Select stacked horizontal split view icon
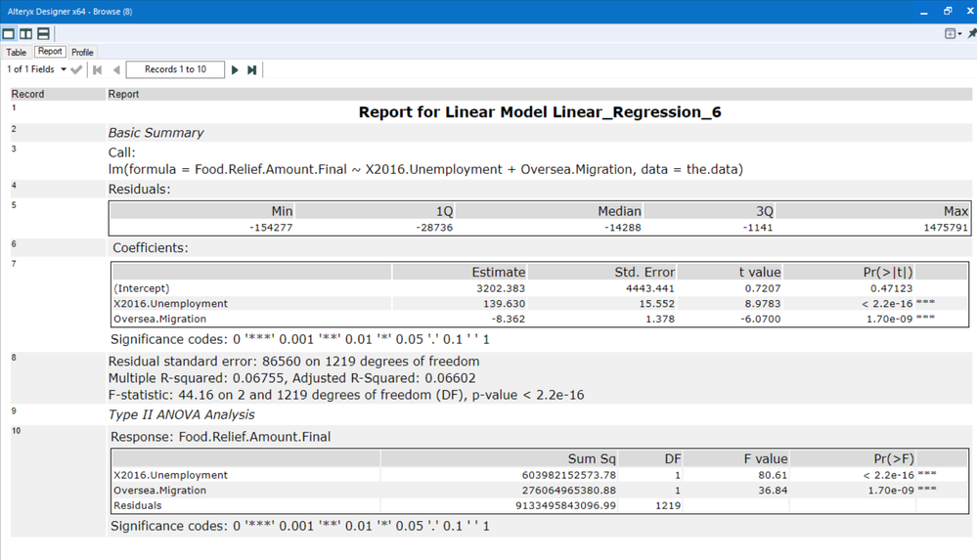Viewport: 977px width, 560px height. click(x=43, y=33)
